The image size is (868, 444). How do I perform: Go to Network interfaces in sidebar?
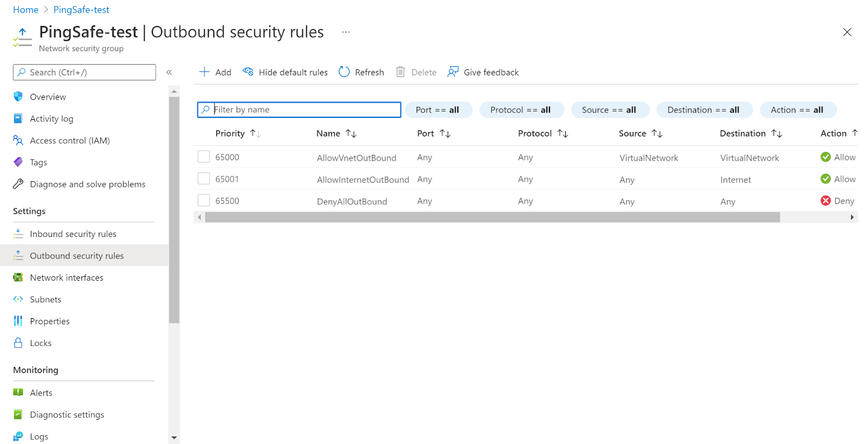click(66, 277)
